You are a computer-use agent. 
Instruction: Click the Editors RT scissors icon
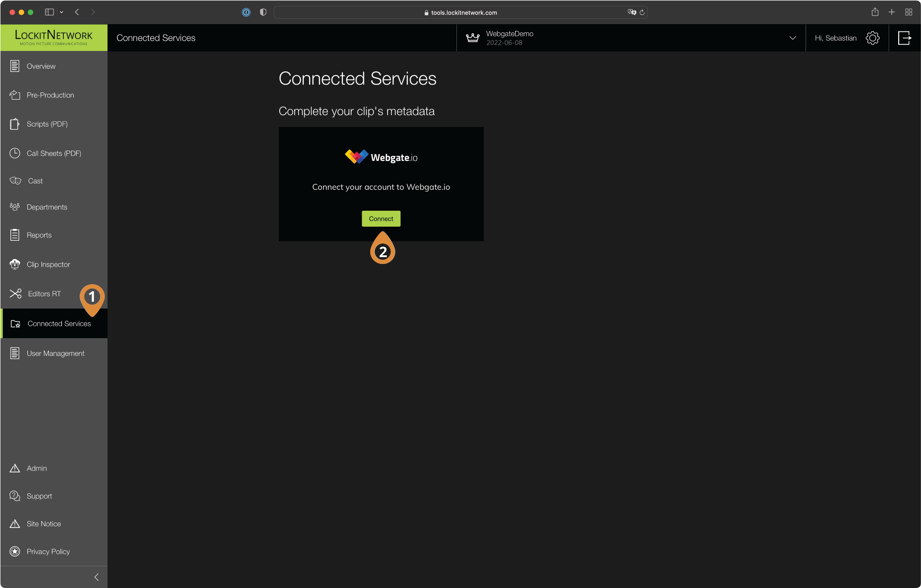pos(15,294)
